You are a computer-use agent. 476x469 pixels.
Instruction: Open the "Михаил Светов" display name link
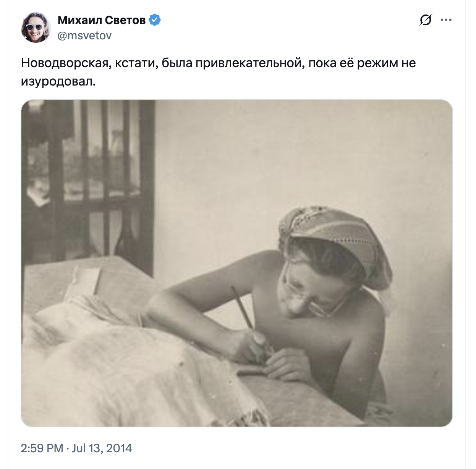[x=102, y=20]
